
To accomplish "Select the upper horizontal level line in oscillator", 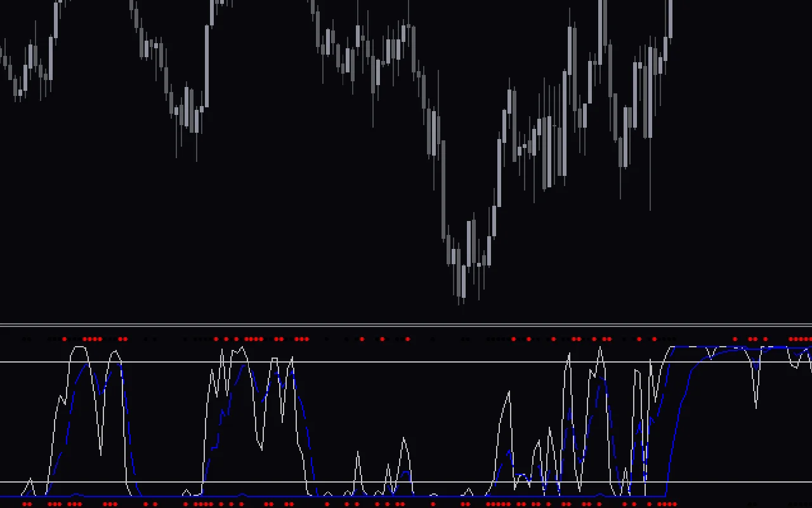I will click(406, 362).
